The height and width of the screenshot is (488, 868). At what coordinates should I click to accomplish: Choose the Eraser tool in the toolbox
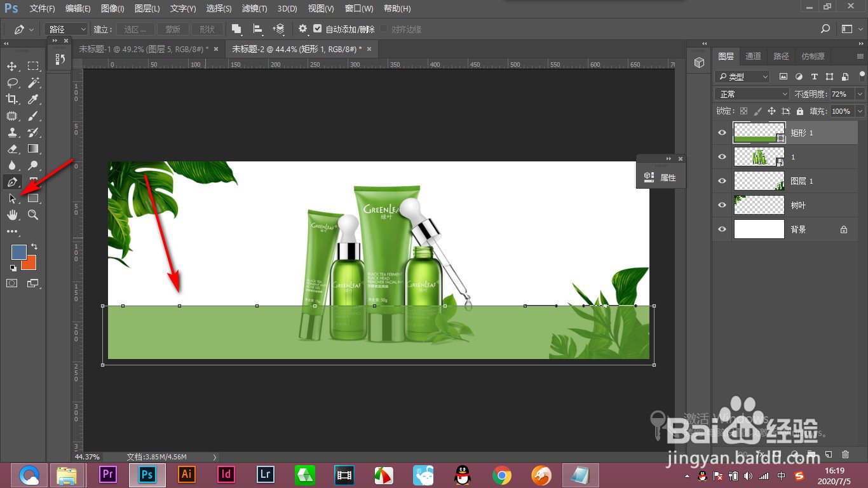(x=12, y=149)
